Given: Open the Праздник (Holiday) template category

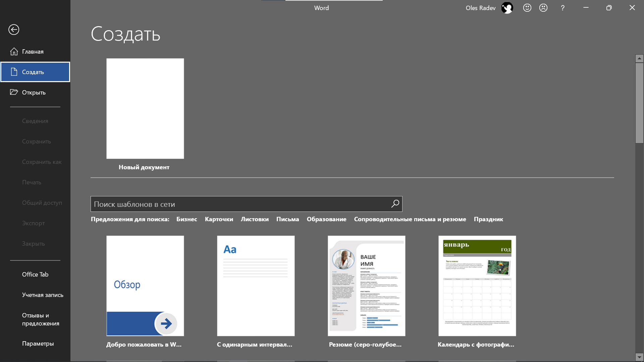Looking at the screenshot, I should point(488,219).
